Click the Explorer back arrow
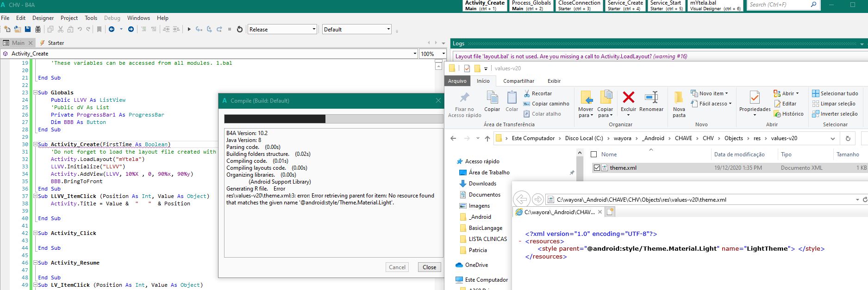The image size is (868, 290). [453, 138]
